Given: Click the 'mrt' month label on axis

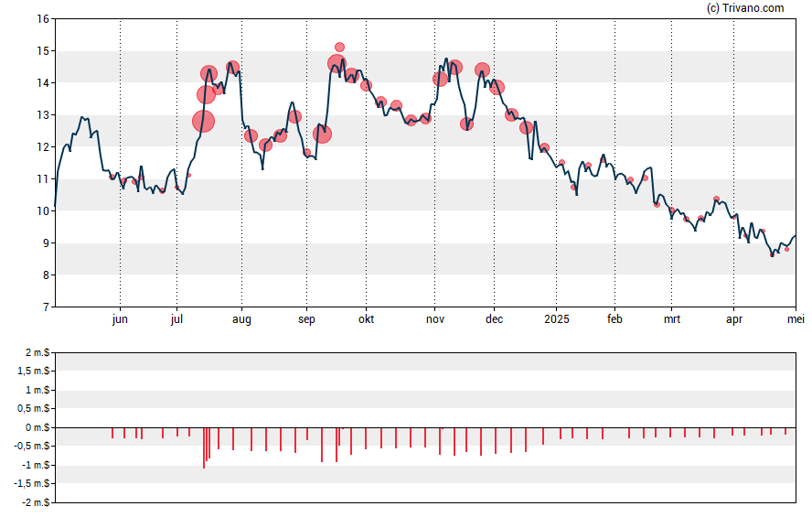Looking at the screenshot, I should click(672, 319).
